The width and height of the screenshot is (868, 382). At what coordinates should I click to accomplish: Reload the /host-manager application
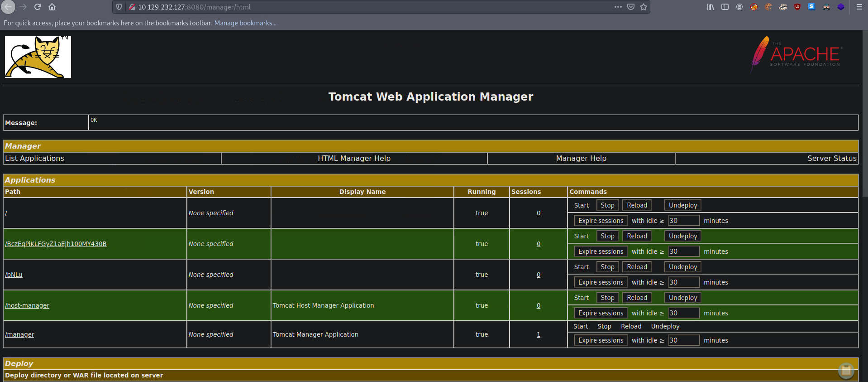coord(637,298)
